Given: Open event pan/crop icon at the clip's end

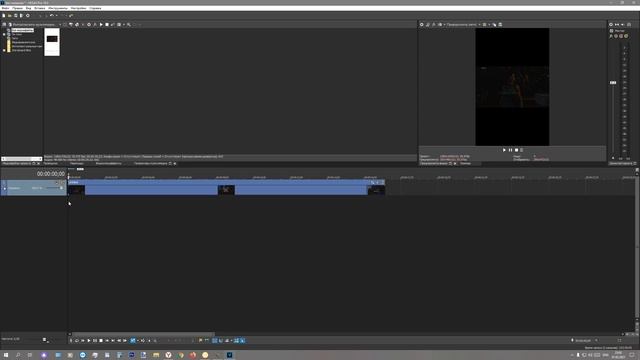Looking at the screenshot, I should click(x=373, y=182).
